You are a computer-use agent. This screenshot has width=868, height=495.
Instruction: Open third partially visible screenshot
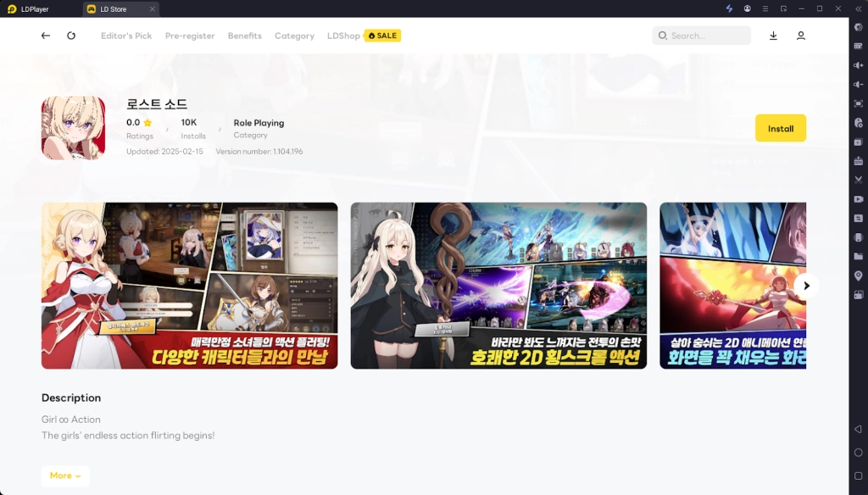point(733,286)
